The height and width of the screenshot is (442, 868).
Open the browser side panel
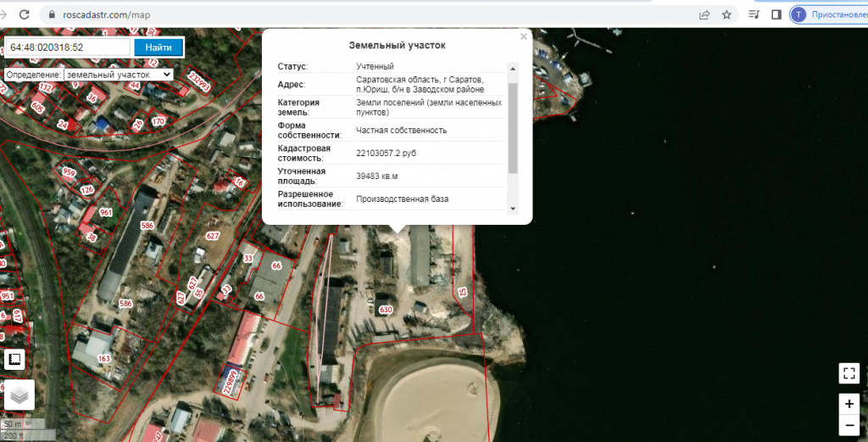(x=776, y=14)
